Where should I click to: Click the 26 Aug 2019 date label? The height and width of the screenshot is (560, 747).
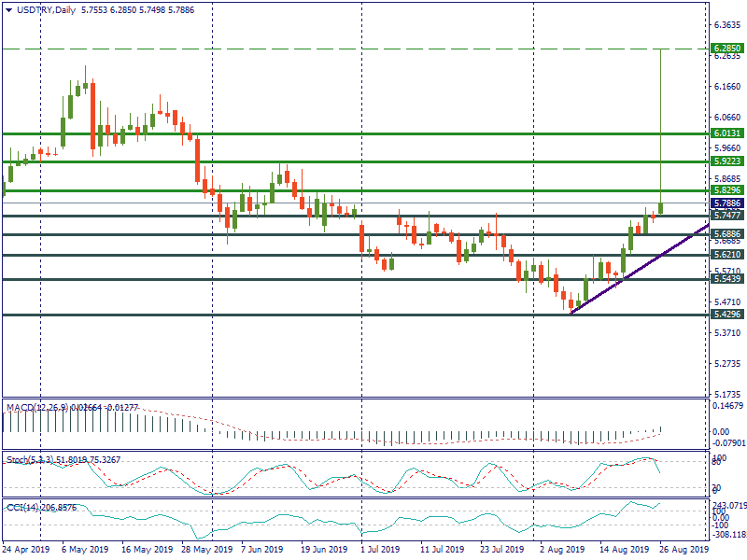[683, 551]
